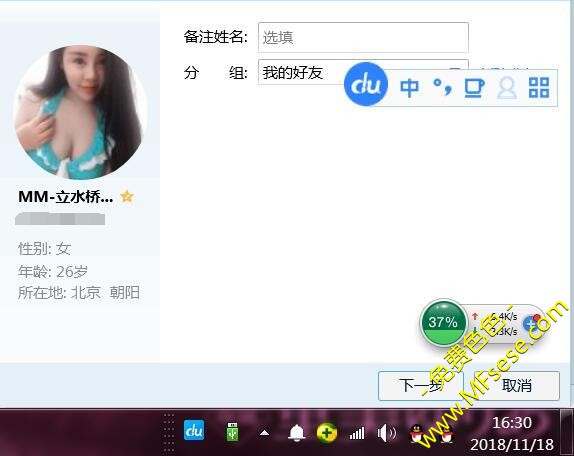The image size is (574, 456).
Task: Open the IME soft keyboard cup icon
Action: pos(474,88)
